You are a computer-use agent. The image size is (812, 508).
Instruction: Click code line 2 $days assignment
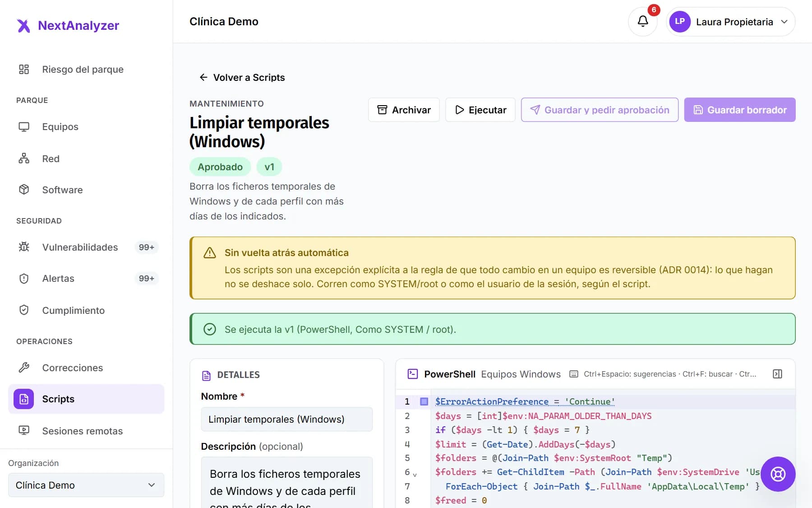(544, 416)
